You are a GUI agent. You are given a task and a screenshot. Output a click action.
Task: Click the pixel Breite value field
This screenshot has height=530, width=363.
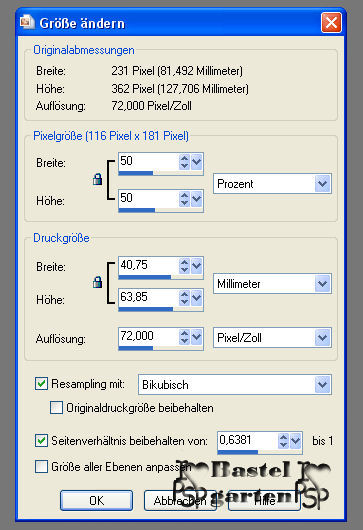tap(148, 161)
